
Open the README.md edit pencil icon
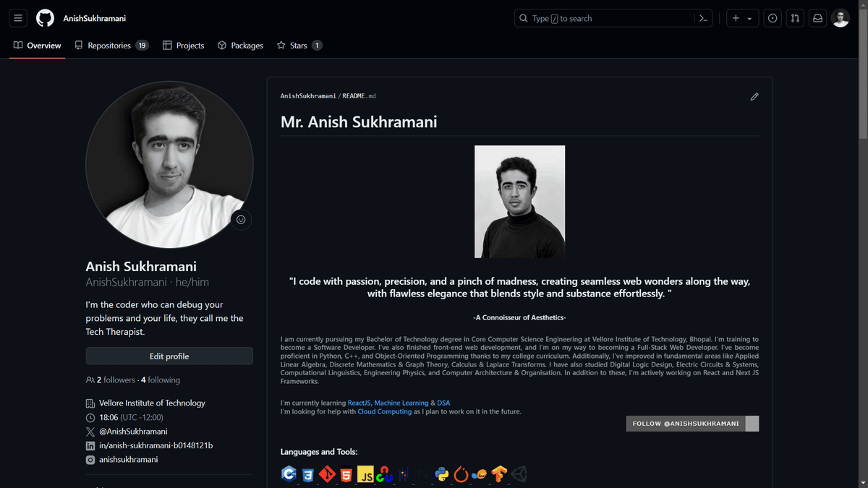[x=754, y=96]
